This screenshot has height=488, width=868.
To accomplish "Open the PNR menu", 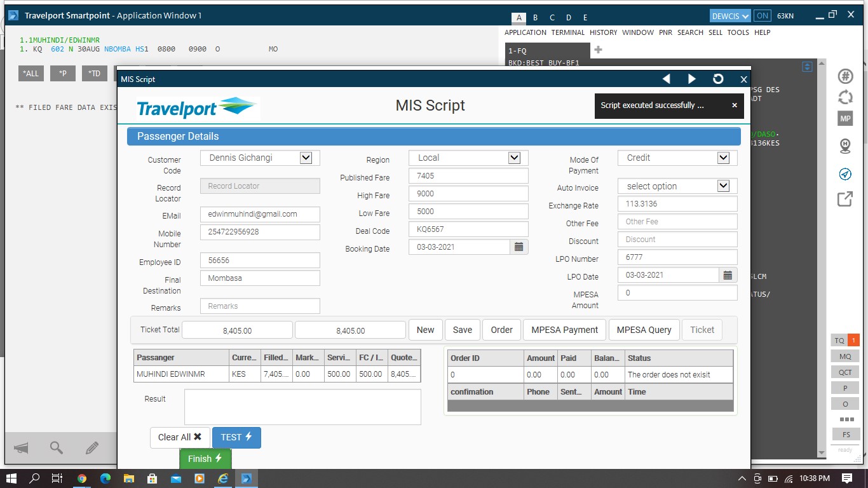I will (665, 32).
